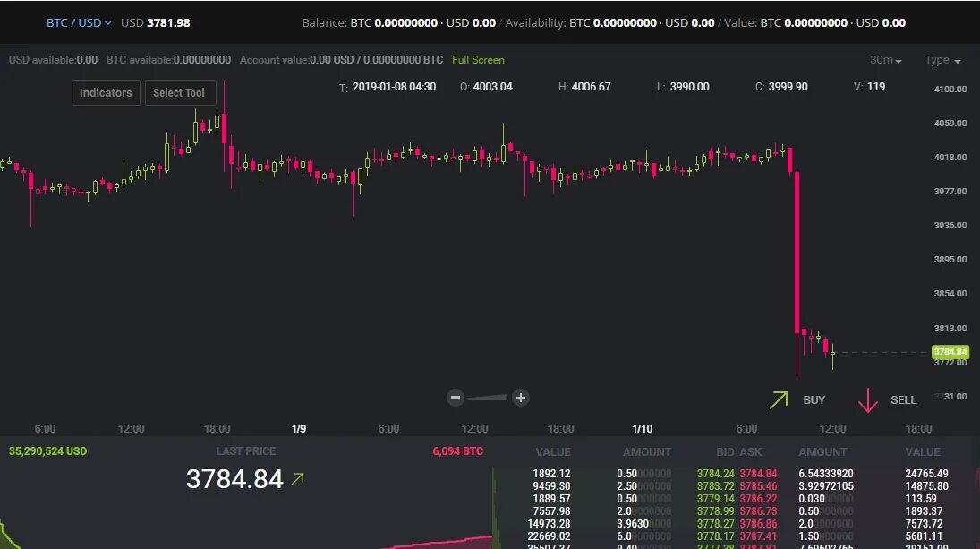Image resolution: width=980 pixels, height=549 pixels.
Task: Click bid value 1892.12
Action: (x=551, y=474)
